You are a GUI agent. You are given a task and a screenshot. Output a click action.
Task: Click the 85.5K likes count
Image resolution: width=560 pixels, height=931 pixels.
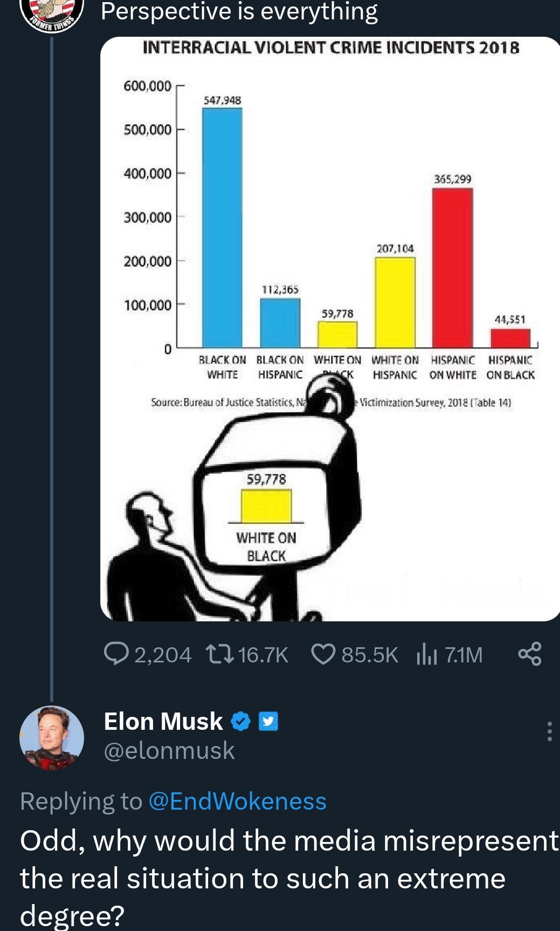click(x=370, y=655)
